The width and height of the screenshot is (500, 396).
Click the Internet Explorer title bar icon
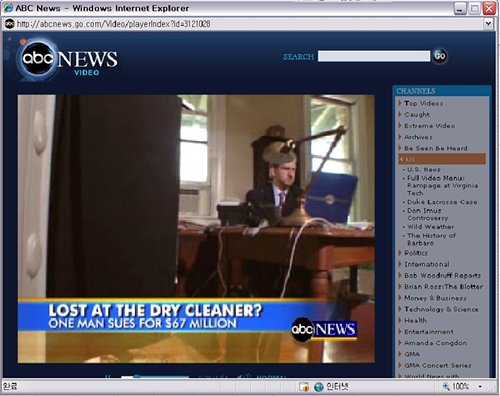click(x=8, y=8)
